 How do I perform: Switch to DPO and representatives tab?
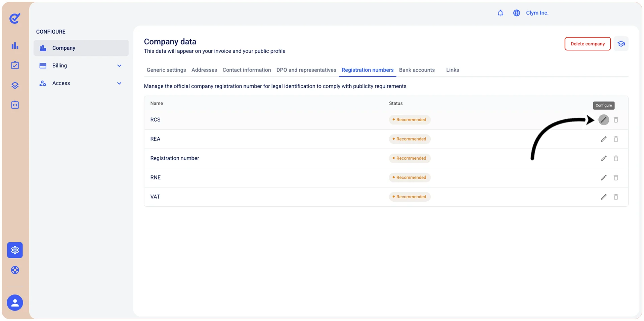click(306, 70)
